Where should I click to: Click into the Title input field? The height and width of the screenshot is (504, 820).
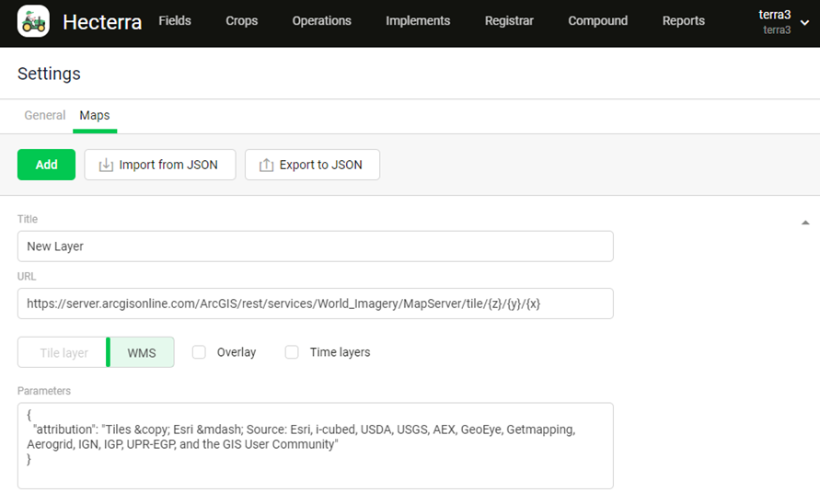[315, 246]
